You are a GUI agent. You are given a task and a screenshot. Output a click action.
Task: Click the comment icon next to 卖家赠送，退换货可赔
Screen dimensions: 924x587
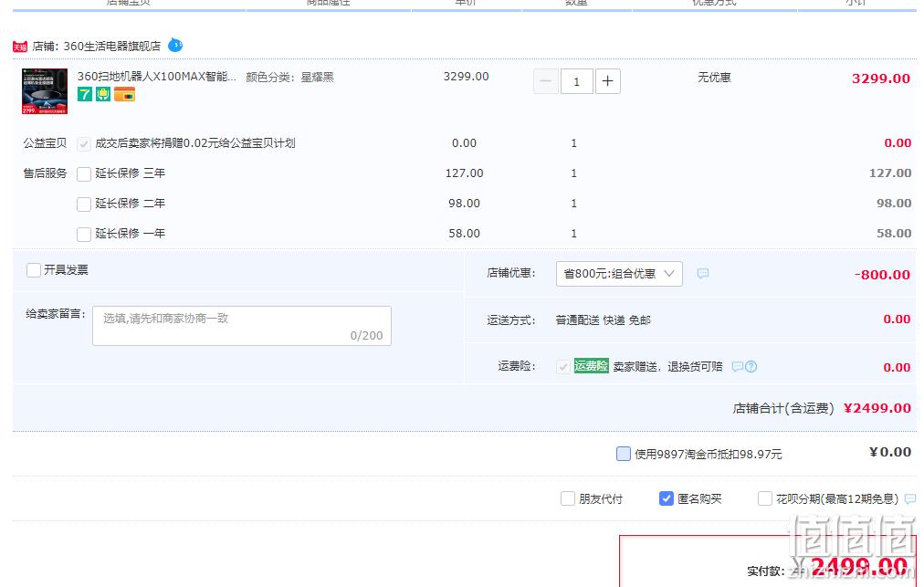(x=737, y=367)
